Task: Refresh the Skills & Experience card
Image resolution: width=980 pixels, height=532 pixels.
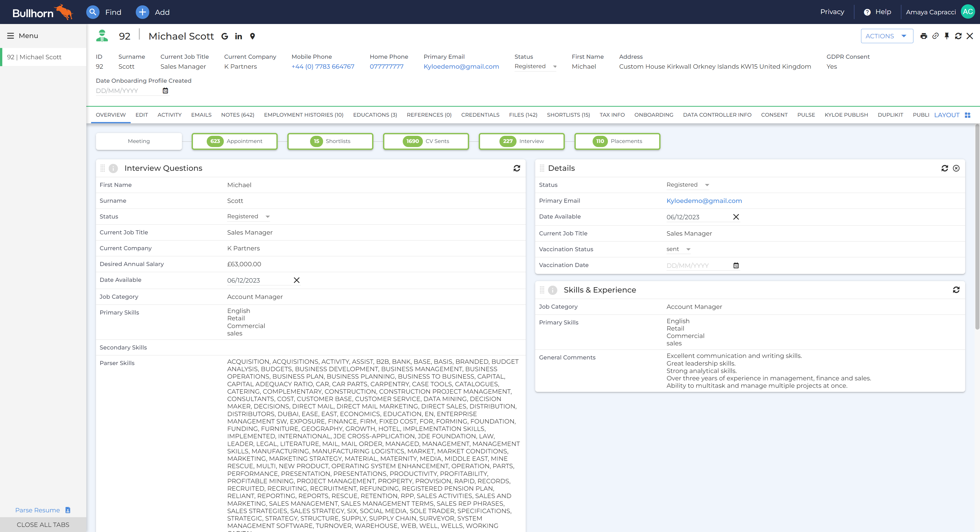Action: pos(956,290)
